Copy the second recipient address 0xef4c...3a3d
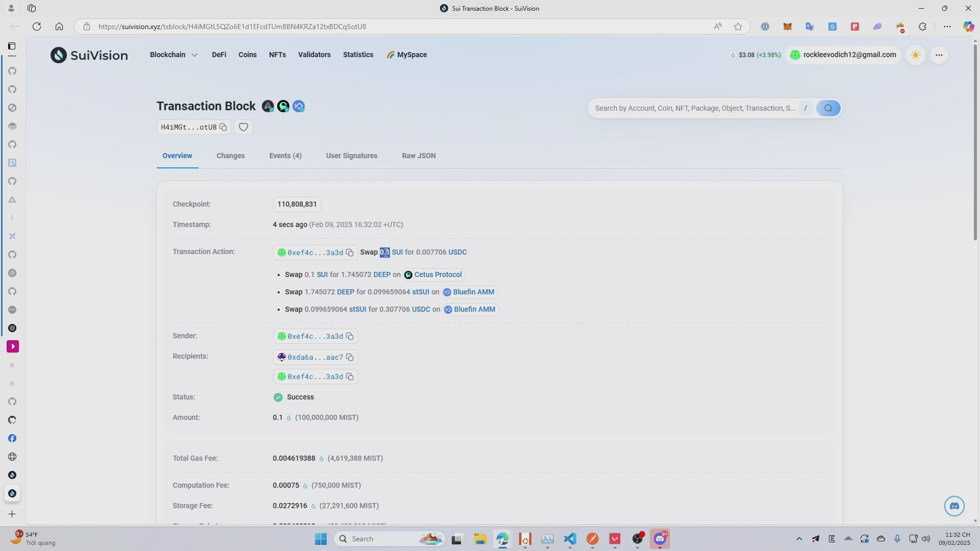Image resolution: width=980 pixels, height=551 pixels. [350, 377]
